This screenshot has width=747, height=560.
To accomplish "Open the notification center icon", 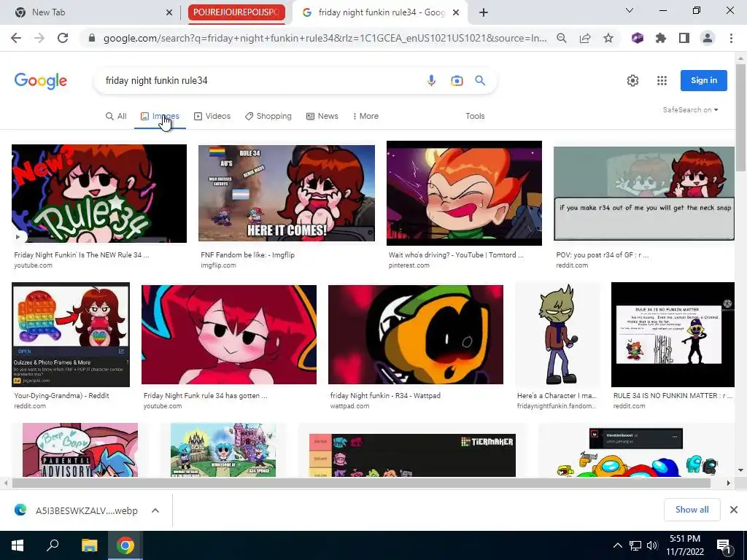I will click(723, 545).
